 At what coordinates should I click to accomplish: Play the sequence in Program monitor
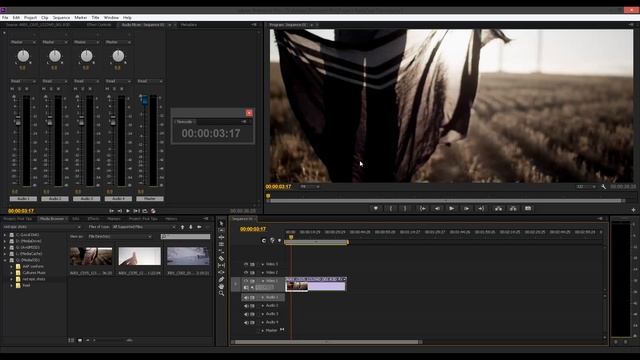point(452,209)
